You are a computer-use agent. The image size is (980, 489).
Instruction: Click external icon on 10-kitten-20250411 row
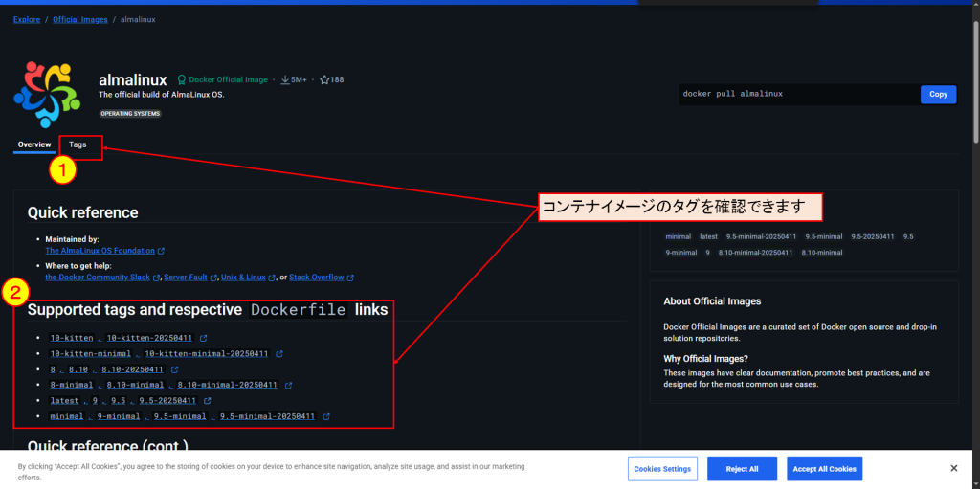click(x=204, y=339)
